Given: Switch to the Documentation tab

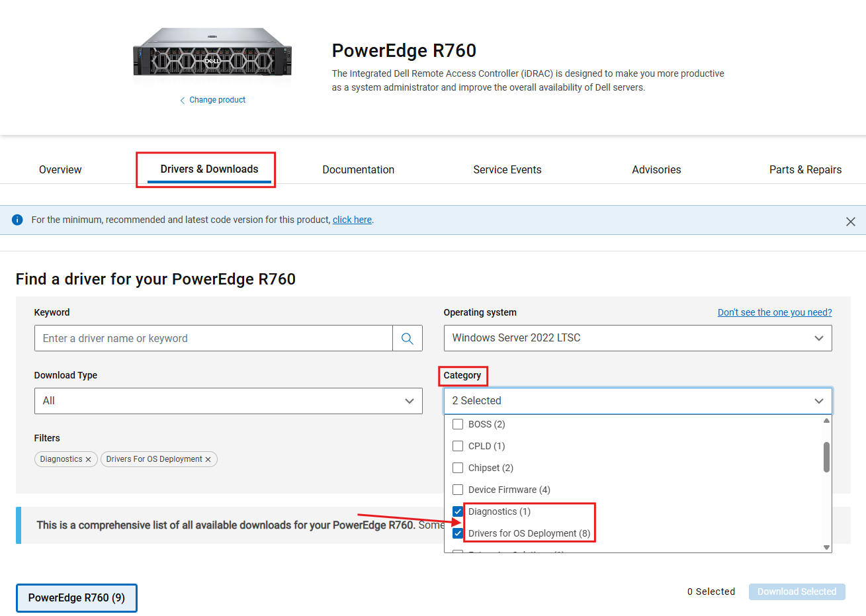Looking at the screenshot, I should point(358,169).
